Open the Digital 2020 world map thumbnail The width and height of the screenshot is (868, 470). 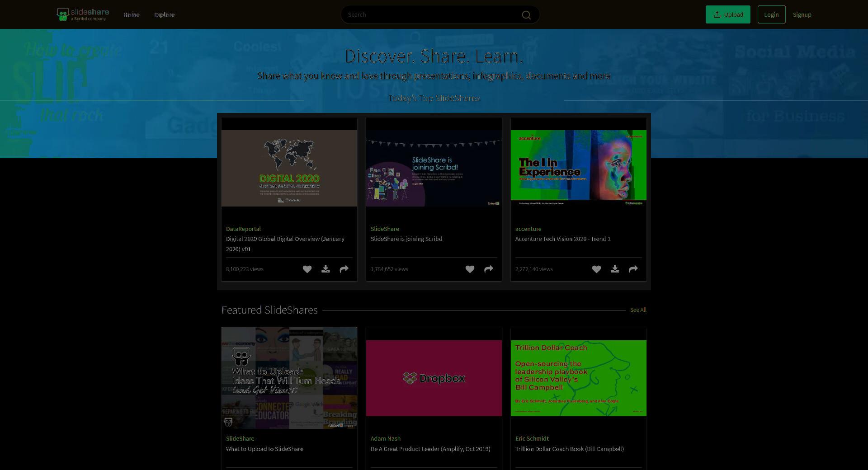289,168
